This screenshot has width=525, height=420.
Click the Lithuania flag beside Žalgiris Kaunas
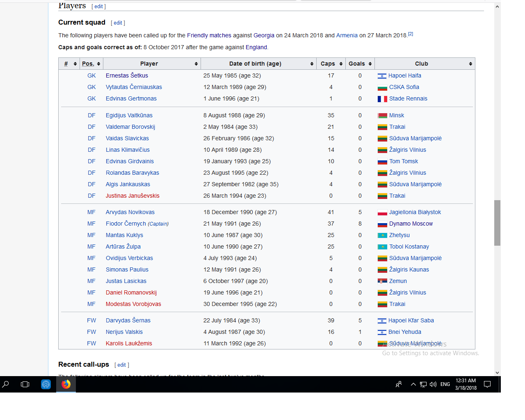pos(382,270)
